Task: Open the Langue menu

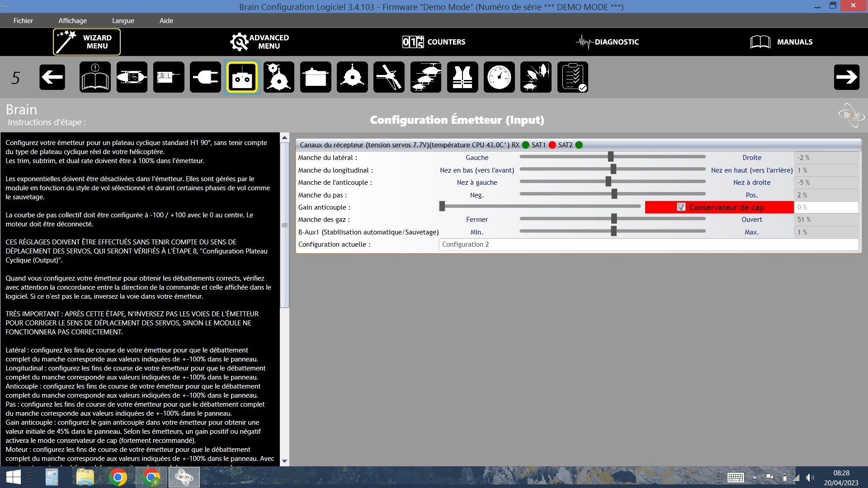Action: pos(123,20)
